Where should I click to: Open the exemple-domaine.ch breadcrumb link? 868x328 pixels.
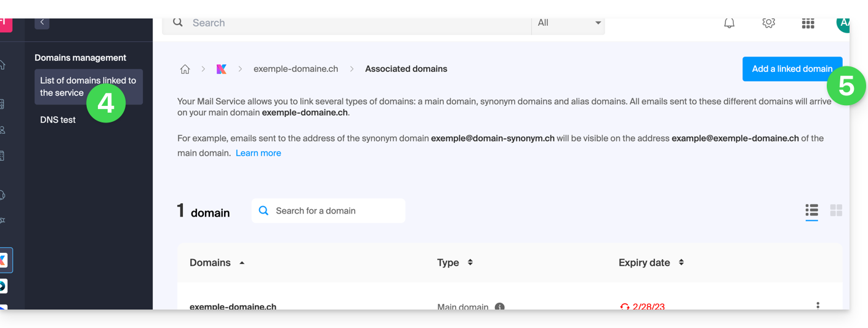pos(295,69)
